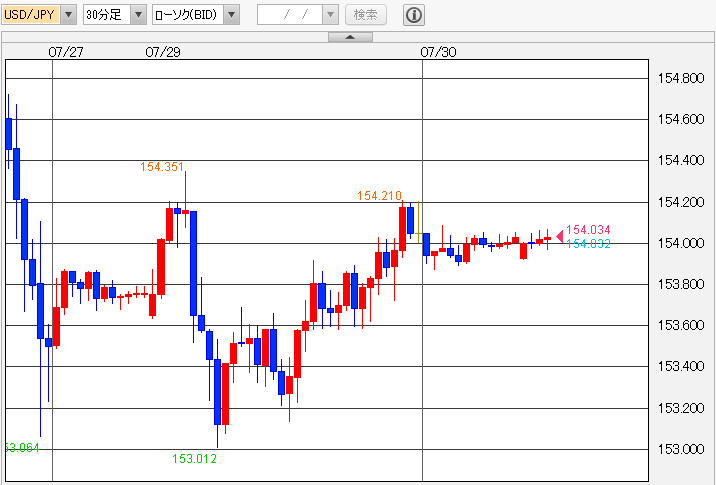Click the 153.600 axis price
Screen dimensions: 716x485
coord(681,325)
